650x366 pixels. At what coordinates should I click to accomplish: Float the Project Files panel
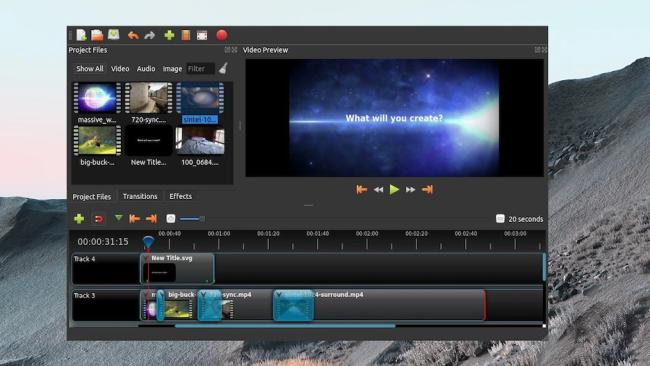227,50
